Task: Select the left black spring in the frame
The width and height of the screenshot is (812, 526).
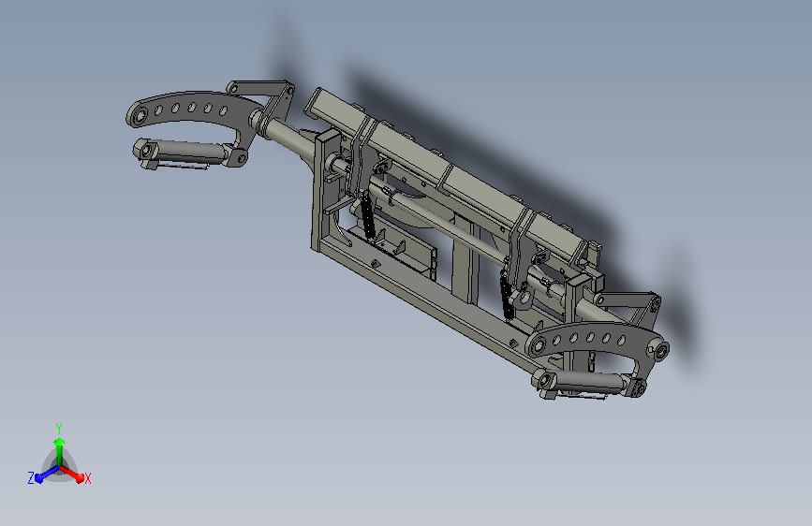Action: tap(368, 214)
